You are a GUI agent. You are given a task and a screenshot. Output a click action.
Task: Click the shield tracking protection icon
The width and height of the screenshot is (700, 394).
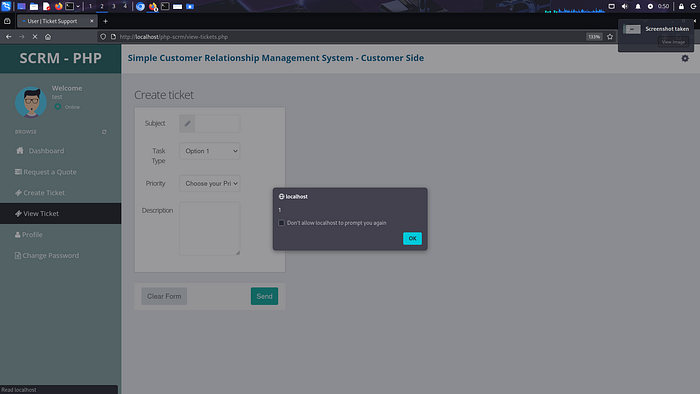(103, 37)
